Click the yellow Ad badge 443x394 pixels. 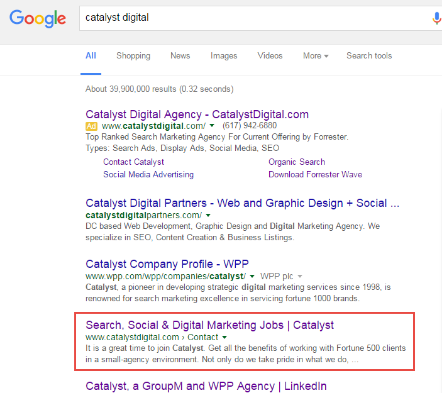point(91,126)
